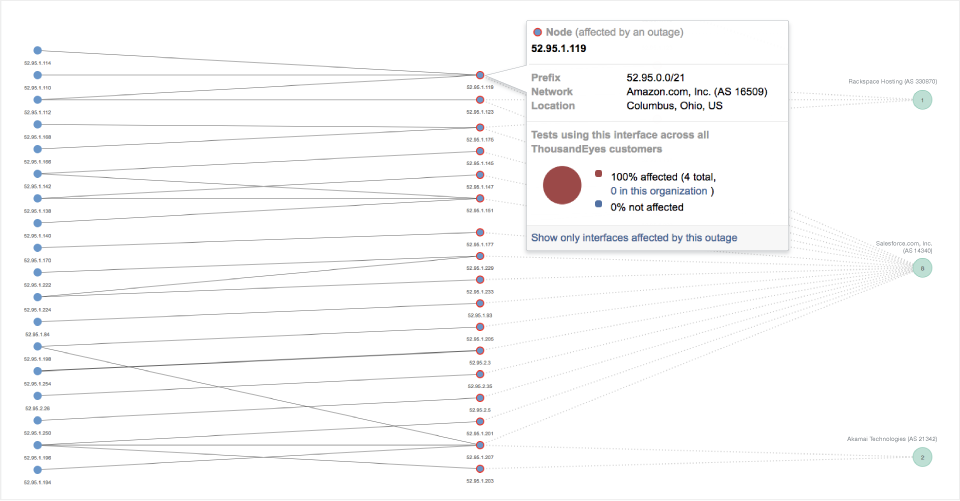The image size is (960, 501).
Task: Click the red affected-tests pie chart
Action: click(562, 185)
